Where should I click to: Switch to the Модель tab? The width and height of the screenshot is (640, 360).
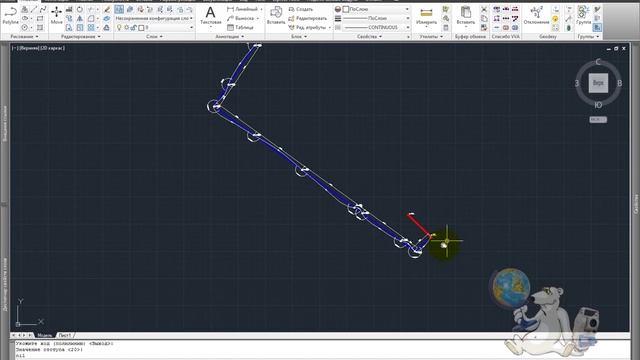(44, 335)
